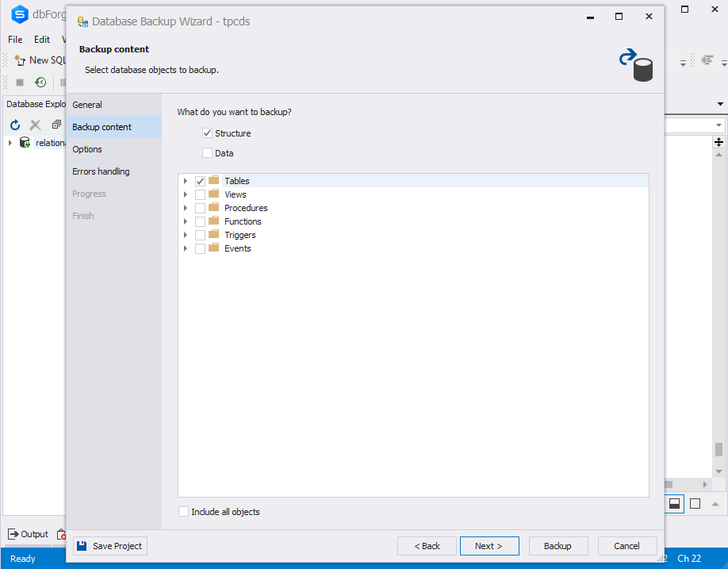Click the Database Backup Wizard title icon
This screenshot has height=569, width=728.
click(82, 22)
